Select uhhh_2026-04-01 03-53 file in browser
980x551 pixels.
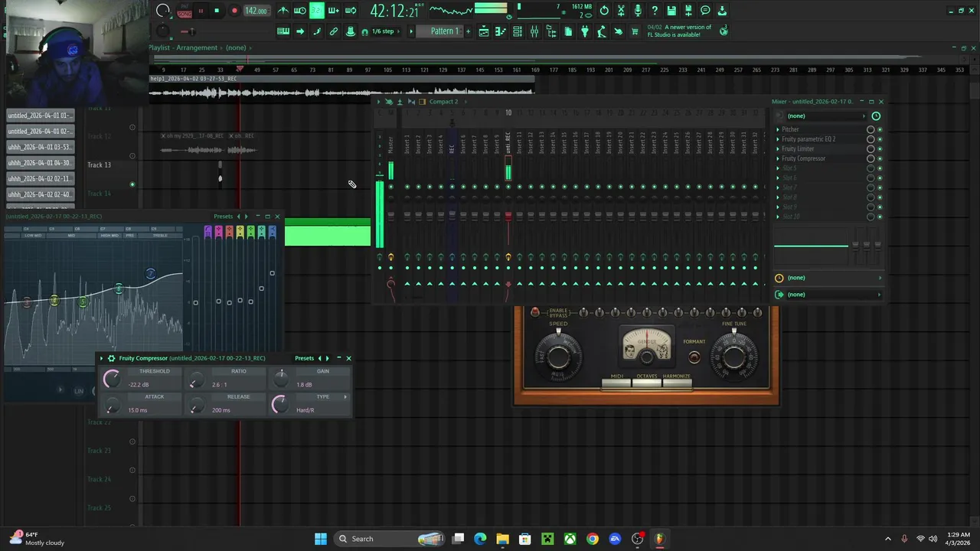point(40,147)
